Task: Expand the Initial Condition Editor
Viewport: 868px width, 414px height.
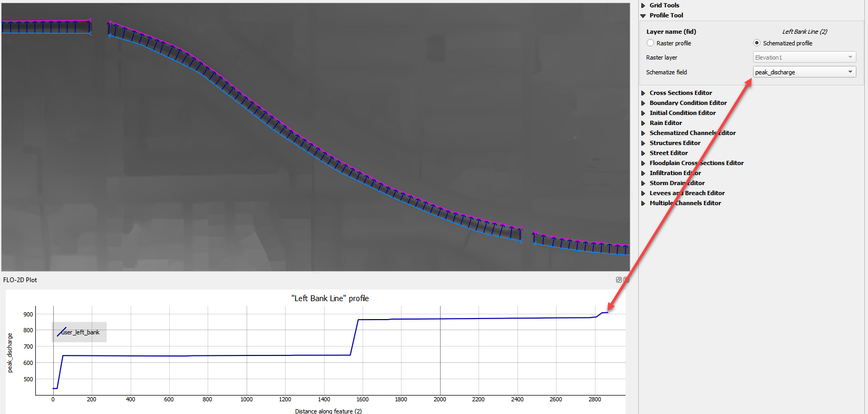Action: 643,113
